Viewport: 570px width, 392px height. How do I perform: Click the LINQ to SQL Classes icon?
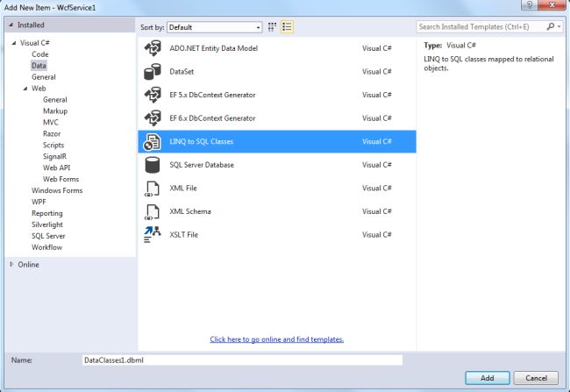pyautogui.click(x=152, y=142)
